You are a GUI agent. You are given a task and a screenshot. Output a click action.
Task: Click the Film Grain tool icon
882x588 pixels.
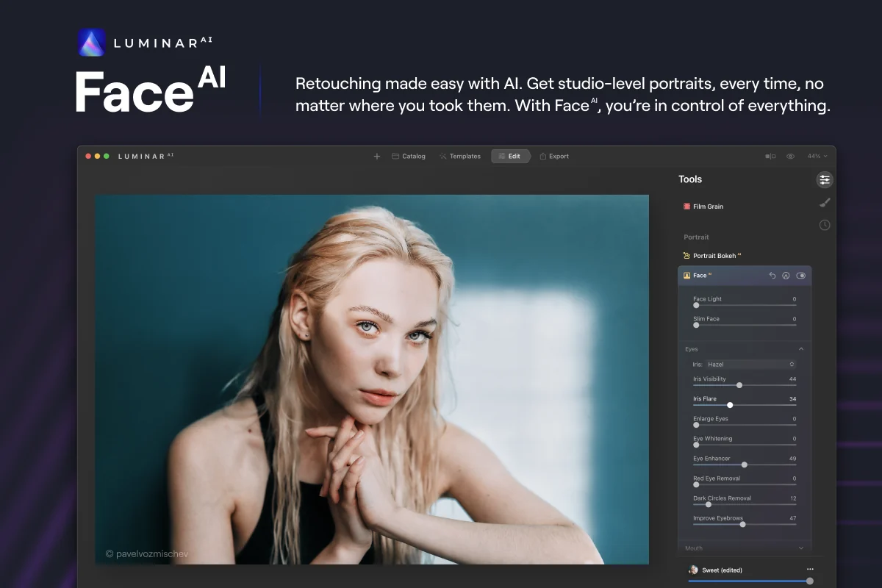[x=686, y=207]
